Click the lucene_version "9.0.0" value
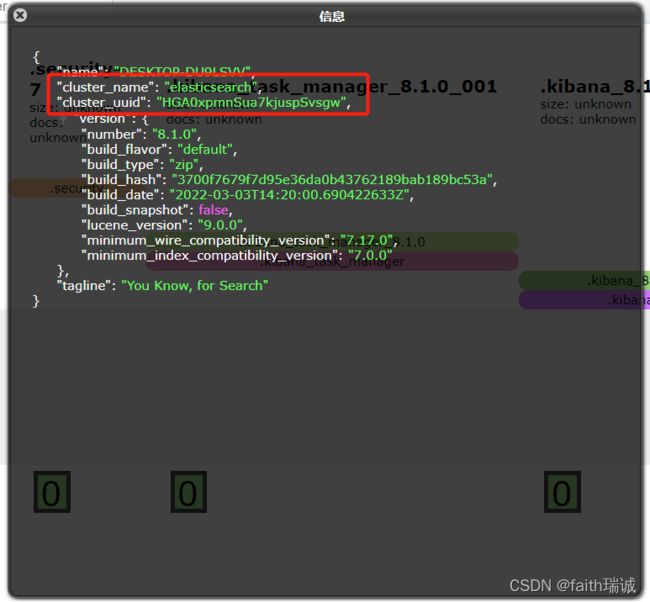This screenshot has width=650, height=602. tap(220, 225)
